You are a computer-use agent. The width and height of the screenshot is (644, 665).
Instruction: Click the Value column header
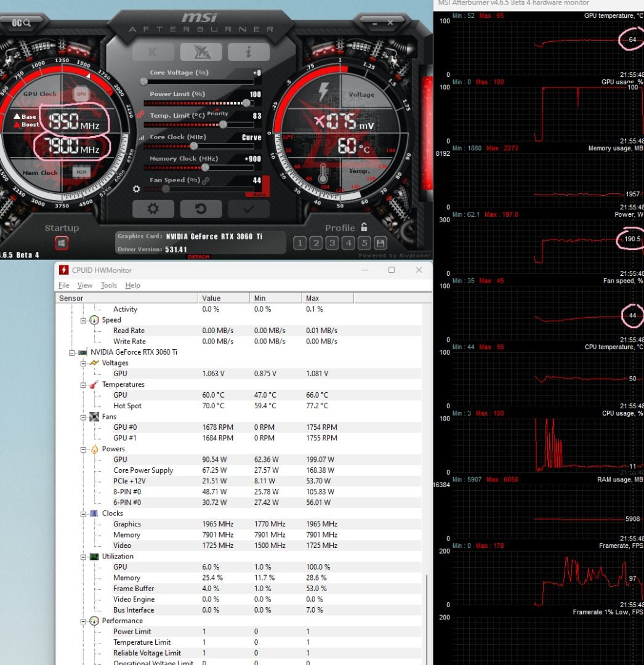[224, 298]
